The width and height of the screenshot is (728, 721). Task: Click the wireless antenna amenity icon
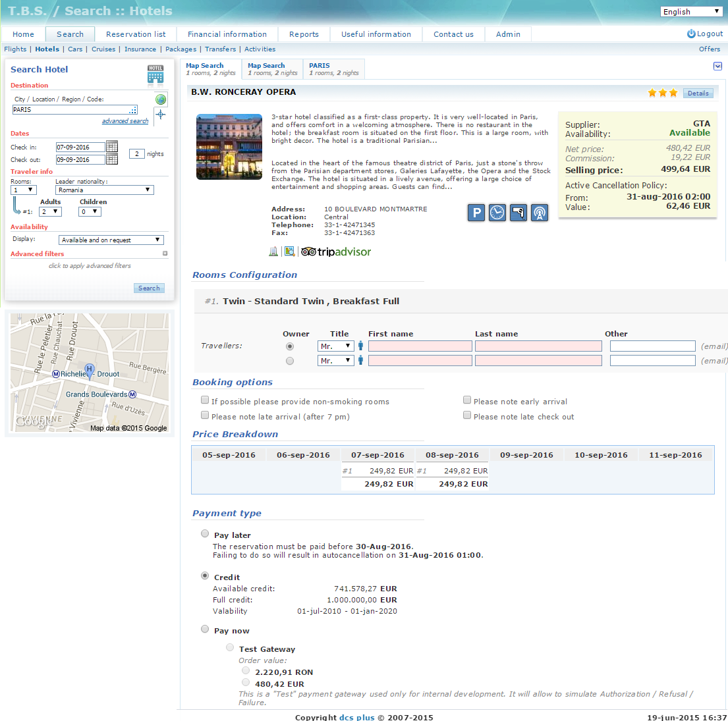pos(540,213)
